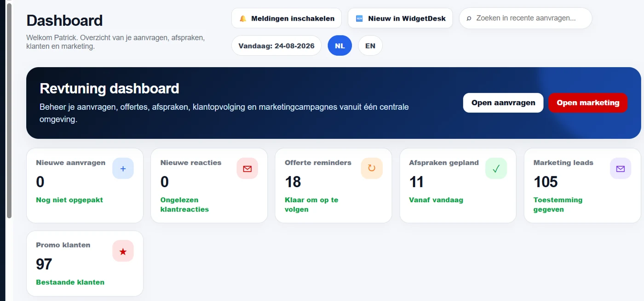
Task: Open aanvragen from the Revtuning banner
Action: 503,103
